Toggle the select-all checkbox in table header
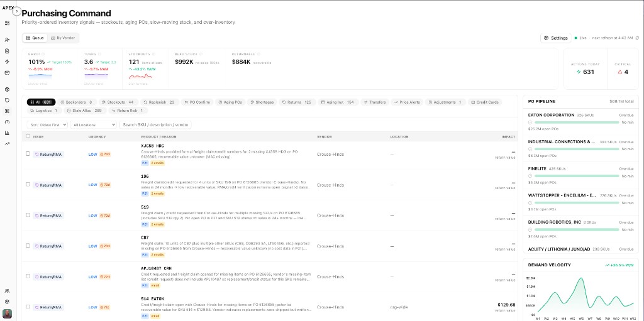Image resolution: width=644 pixels, height=321 pixels. click(28, 136)
